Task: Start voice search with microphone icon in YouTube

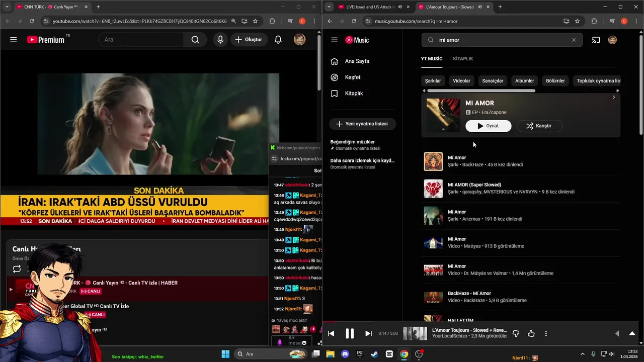Action: [220, 40]
